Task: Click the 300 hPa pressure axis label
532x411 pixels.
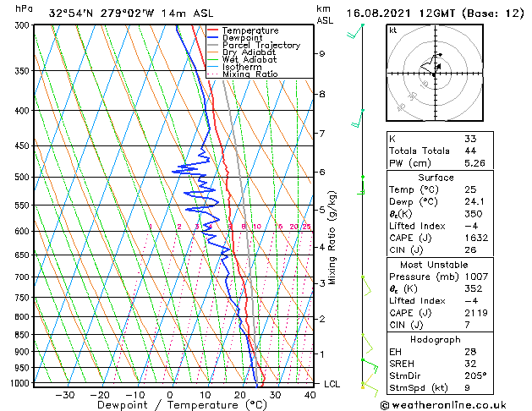Action: [x=24, y=25]
